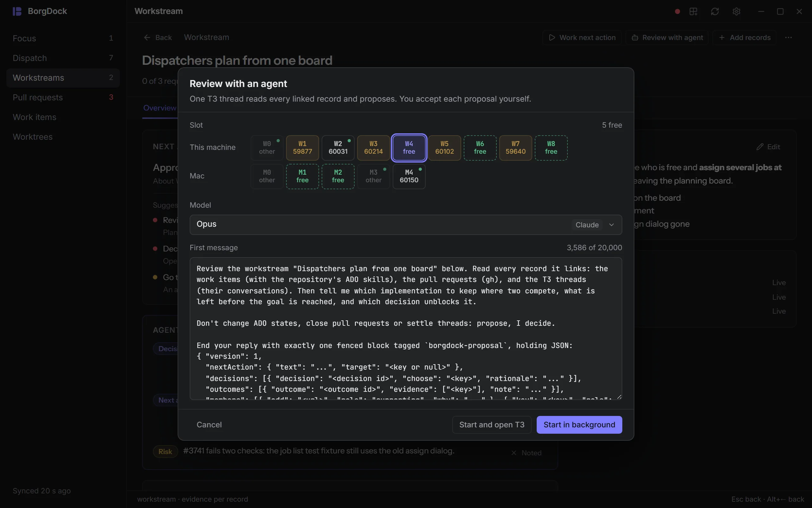Viewport: 812px width, 508px height.
Task: Click the BorgDock logo icon
Action: point(17,11)
